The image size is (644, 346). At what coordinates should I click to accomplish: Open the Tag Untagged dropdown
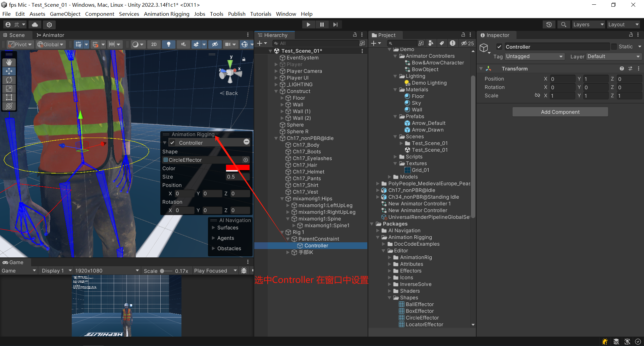tap(535, 56)
